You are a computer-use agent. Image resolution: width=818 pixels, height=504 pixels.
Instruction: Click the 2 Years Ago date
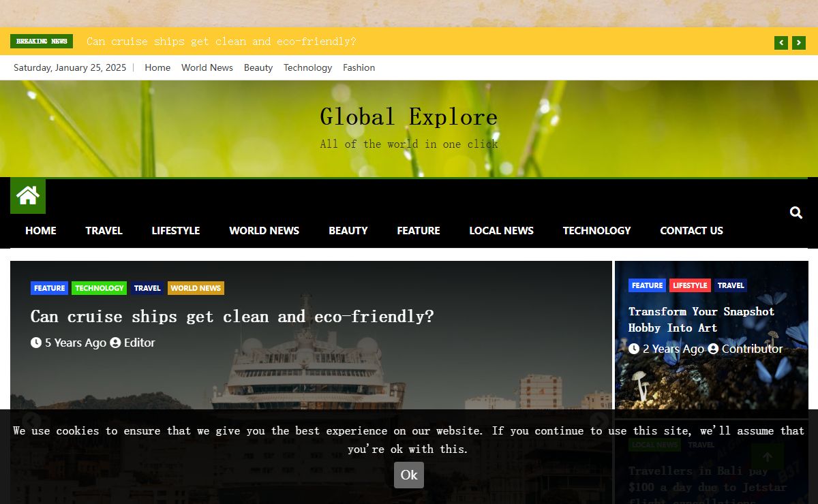[673, 349]
